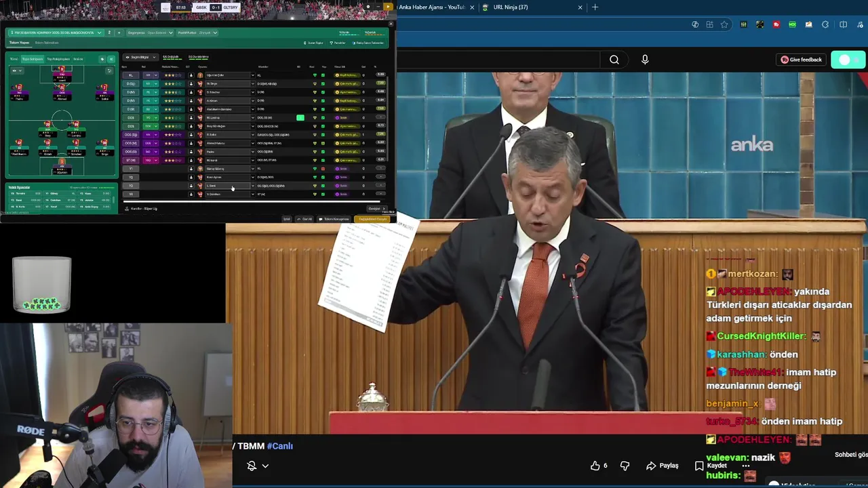
Task: Toggle the green checkbox in D (Sl) row
Action: 323,109
